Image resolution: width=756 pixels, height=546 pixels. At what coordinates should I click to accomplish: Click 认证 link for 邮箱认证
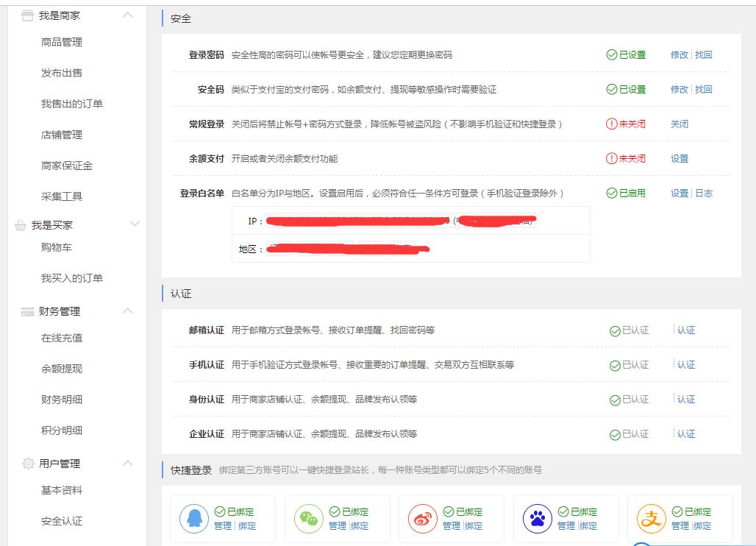pos(686,330)
